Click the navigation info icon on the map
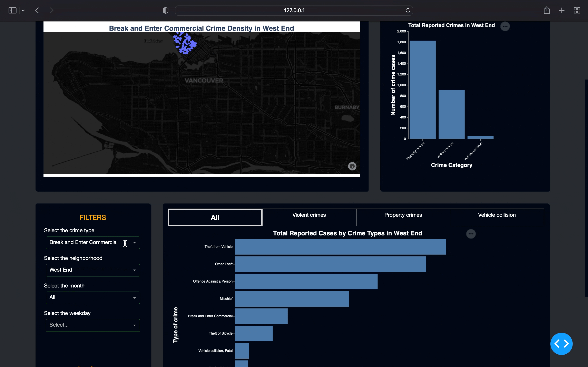 click(352, 166)
